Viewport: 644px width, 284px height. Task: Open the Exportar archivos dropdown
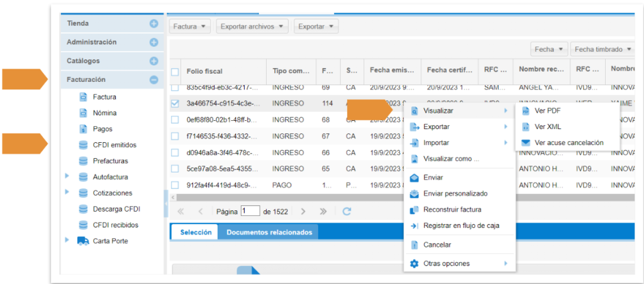pos(252,26)
